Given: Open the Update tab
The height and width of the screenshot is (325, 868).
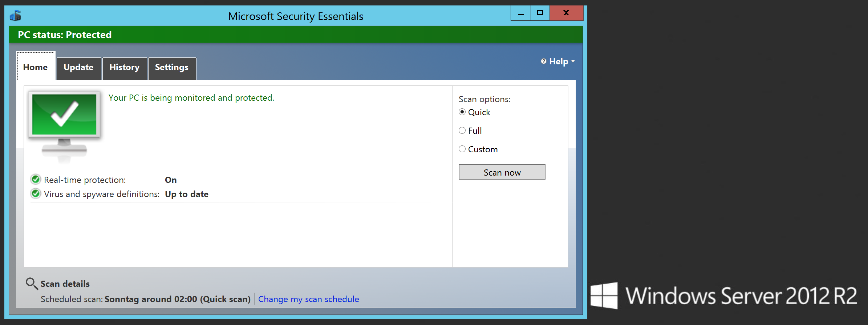Looking at the screenshot, I should point(79,68).
